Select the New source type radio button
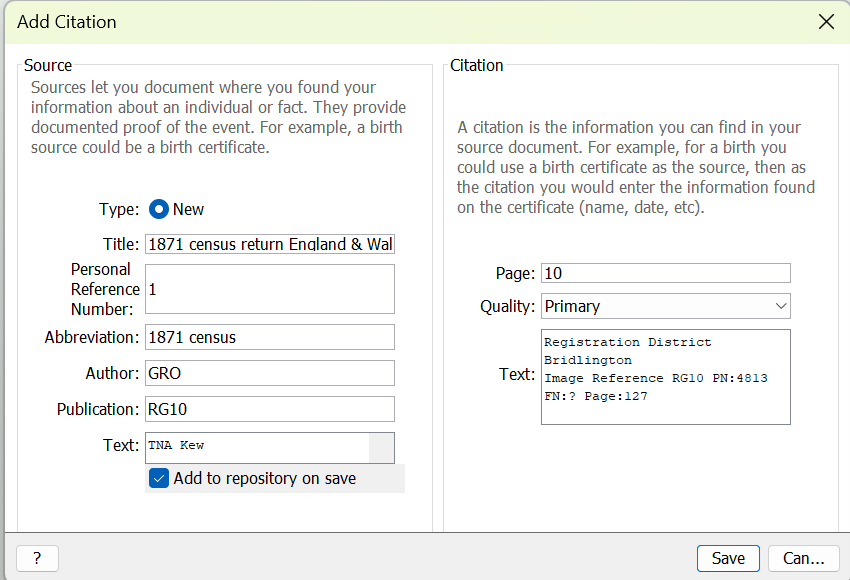 tap(158, 209)
